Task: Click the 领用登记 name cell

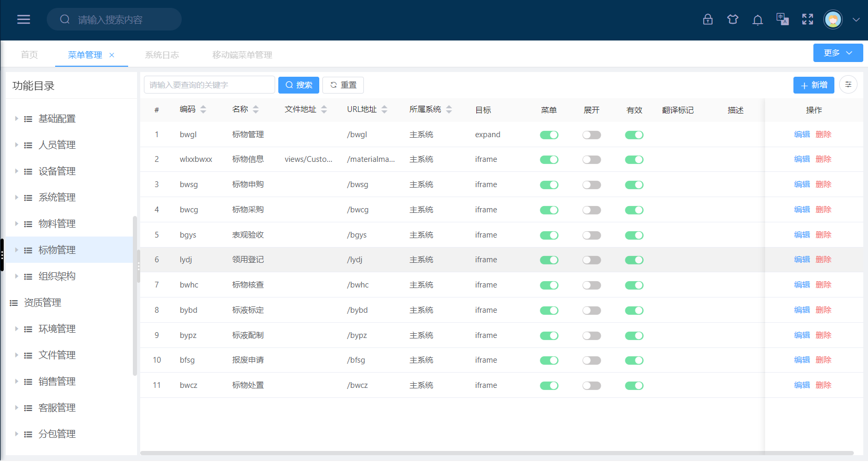Action: click(x=248, y=260)
